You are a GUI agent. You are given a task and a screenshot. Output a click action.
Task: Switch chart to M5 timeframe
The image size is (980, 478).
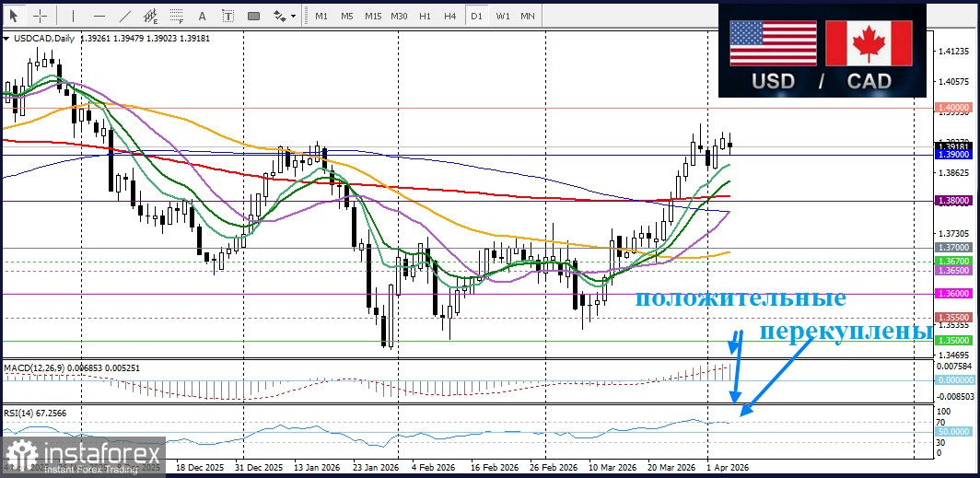pyautogui.click(x=347, y=16)
